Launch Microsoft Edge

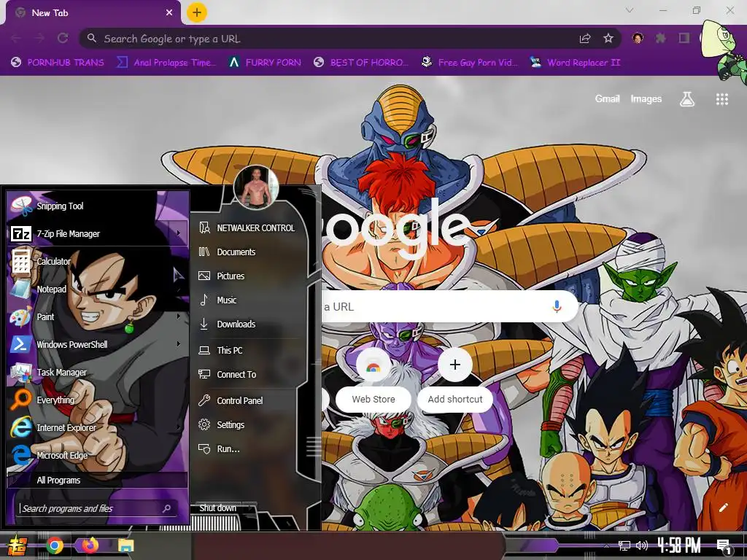(97, 455)
